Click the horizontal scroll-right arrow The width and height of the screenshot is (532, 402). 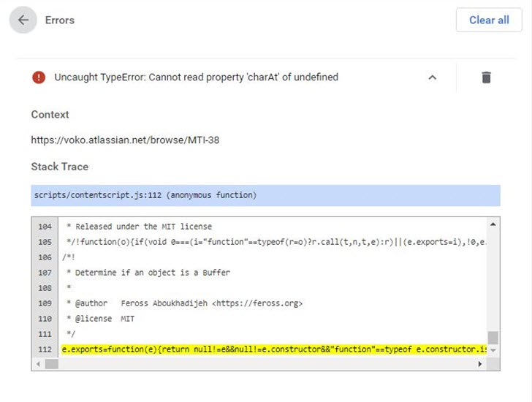click(481, 363)
